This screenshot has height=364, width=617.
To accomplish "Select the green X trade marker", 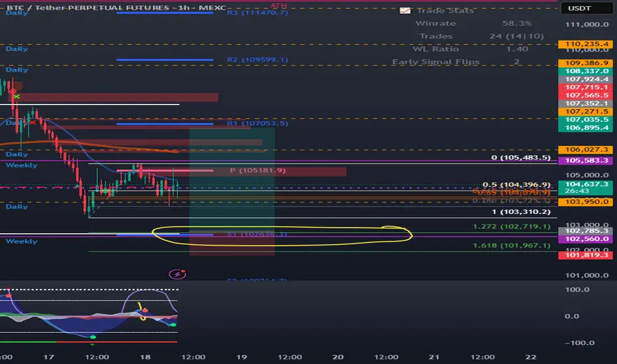I will coord(17,97).
